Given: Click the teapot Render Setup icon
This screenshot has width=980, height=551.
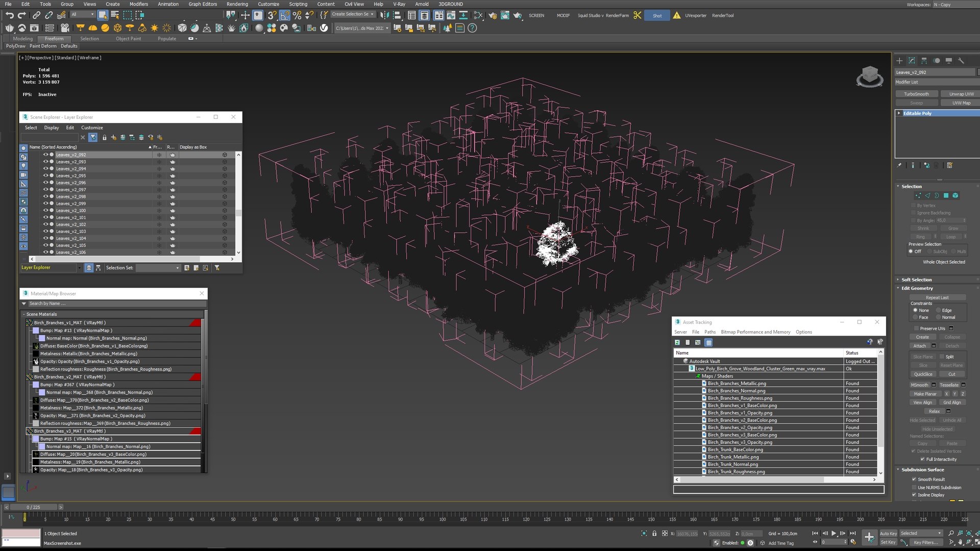Looking at the screenshot, I should pos(493,15).
